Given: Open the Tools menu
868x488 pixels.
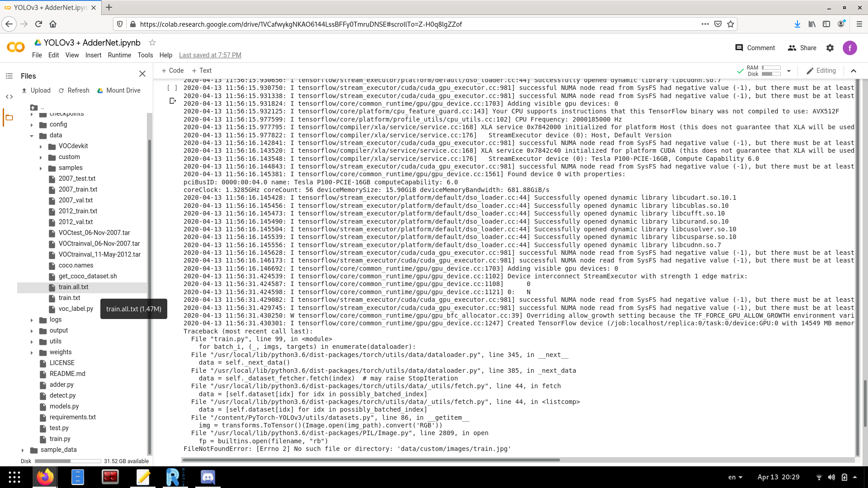Looking at the screenshot, I should 145,55.
